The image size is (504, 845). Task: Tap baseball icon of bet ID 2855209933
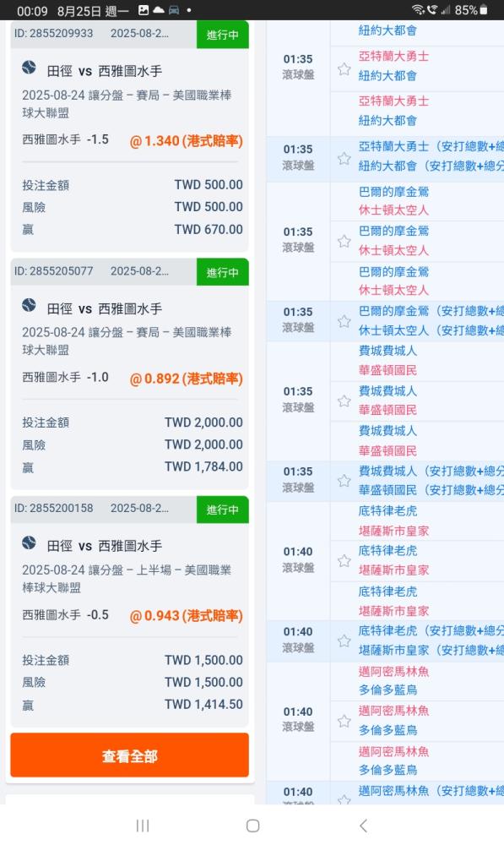pos(29,68)
